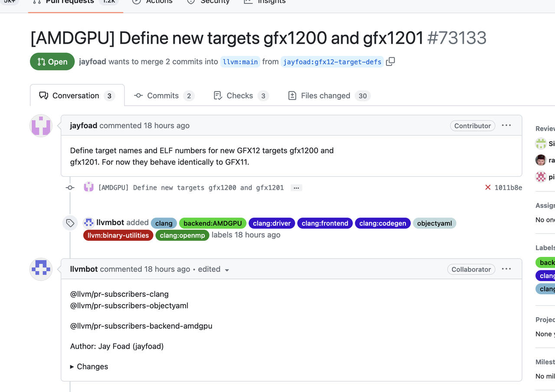Screen dimensions: 555x392
Task: Open jayfoad:gfx12-target-defs branch link
Action: [332, 62]
